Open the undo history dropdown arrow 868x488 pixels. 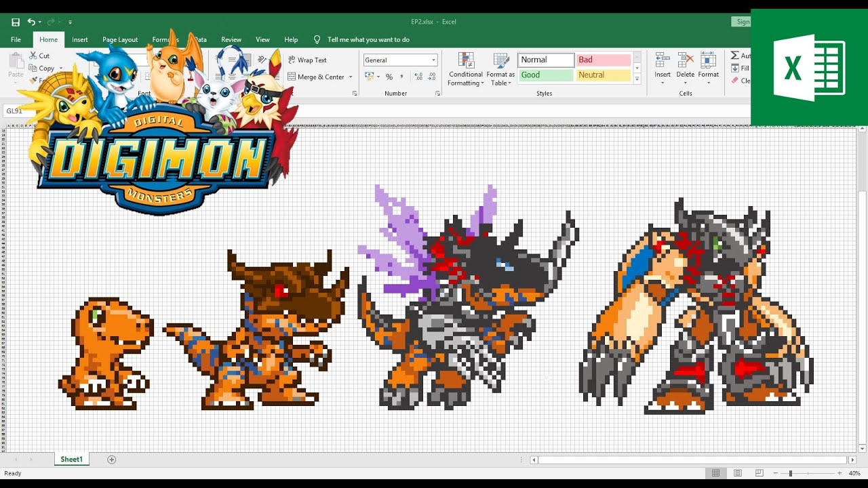tap(39, 22)
